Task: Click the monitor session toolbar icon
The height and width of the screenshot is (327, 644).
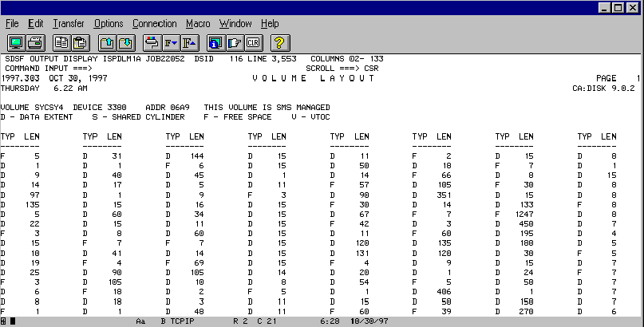Action: (17, 43)
